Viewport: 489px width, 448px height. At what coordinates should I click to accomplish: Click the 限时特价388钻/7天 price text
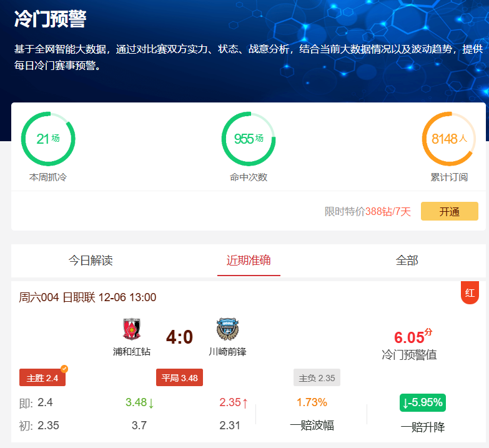[x=368, y=212]
